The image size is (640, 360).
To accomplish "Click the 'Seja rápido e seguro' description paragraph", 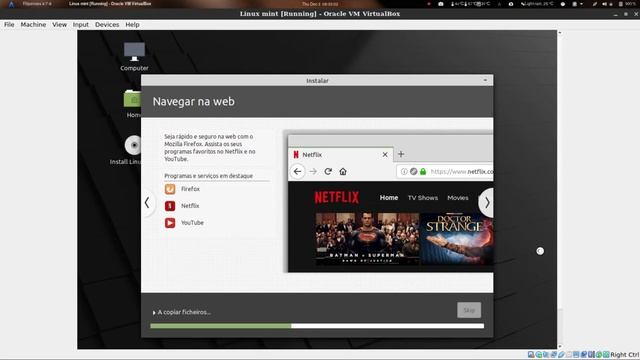I will coord(210,147).
